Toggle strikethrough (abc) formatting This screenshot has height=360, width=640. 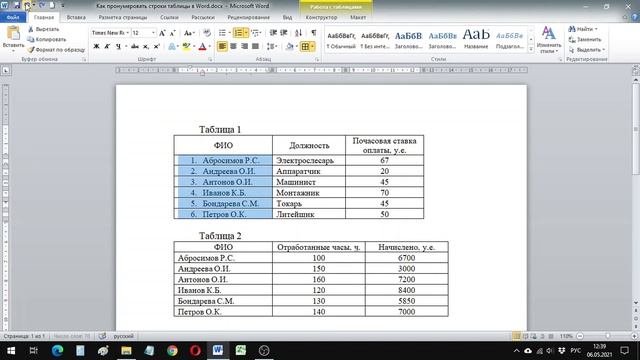point(135,47)
